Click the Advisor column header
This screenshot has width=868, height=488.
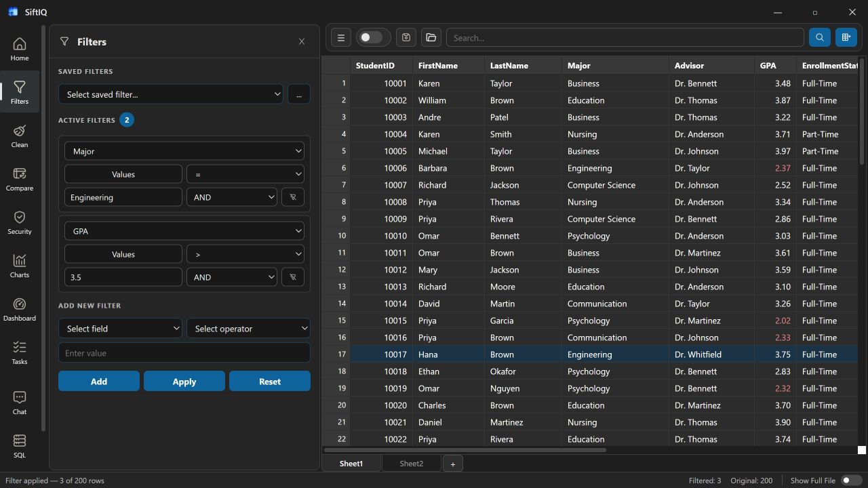[x=712, y=66]
